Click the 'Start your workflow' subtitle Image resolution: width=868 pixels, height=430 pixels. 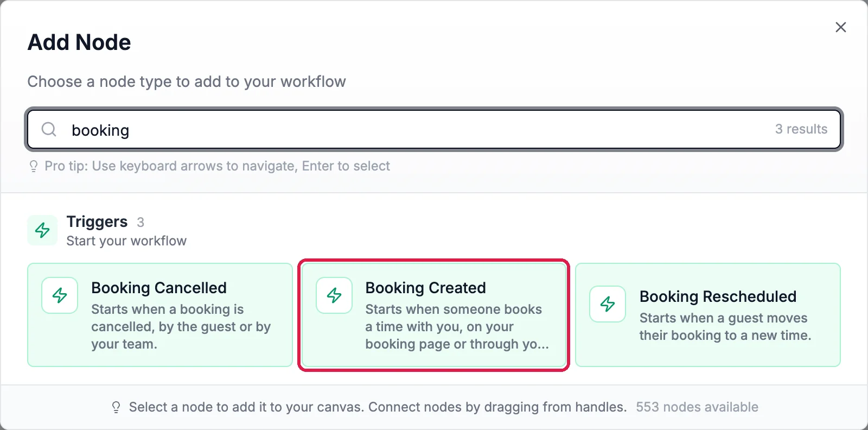coord(126,241)
